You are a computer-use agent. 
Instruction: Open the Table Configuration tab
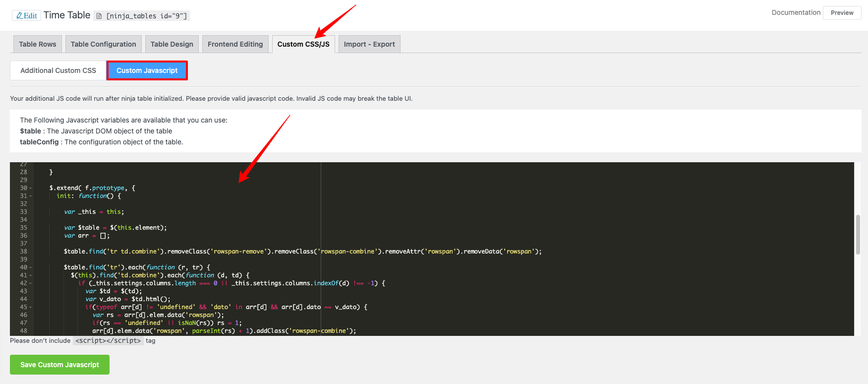pyautogui.click(x=103, y=44)
